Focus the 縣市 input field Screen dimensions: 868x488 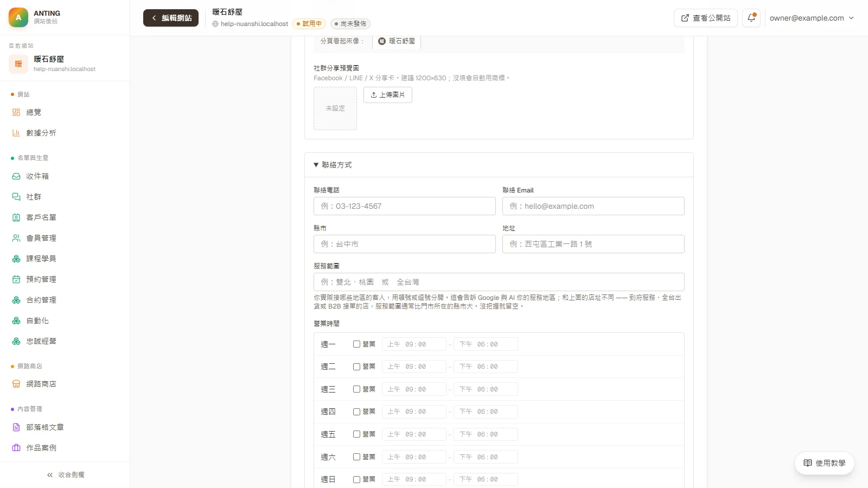(405, 244)
